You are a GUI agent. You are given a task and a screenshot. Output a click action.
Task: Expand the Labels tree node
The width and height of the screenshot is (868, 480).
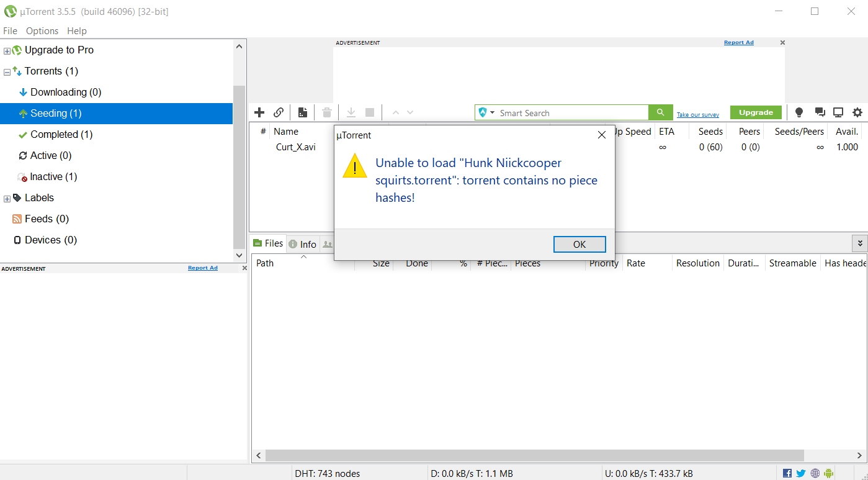click(7, 199)
